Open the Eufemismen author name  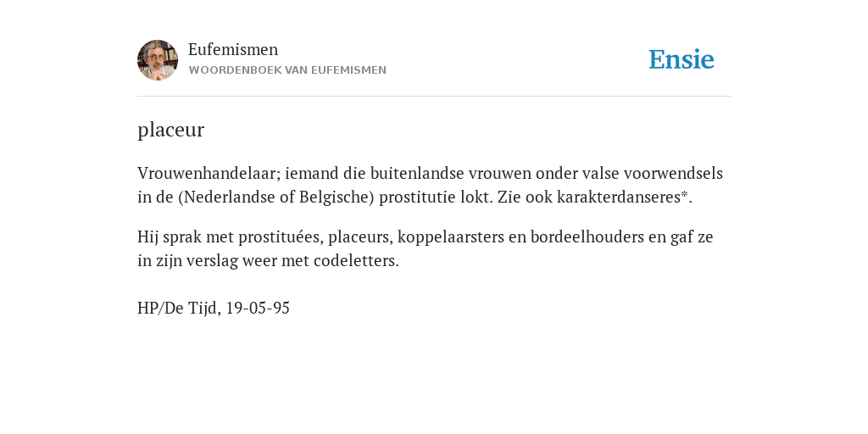pyautogui.click(x=233, y=49)
